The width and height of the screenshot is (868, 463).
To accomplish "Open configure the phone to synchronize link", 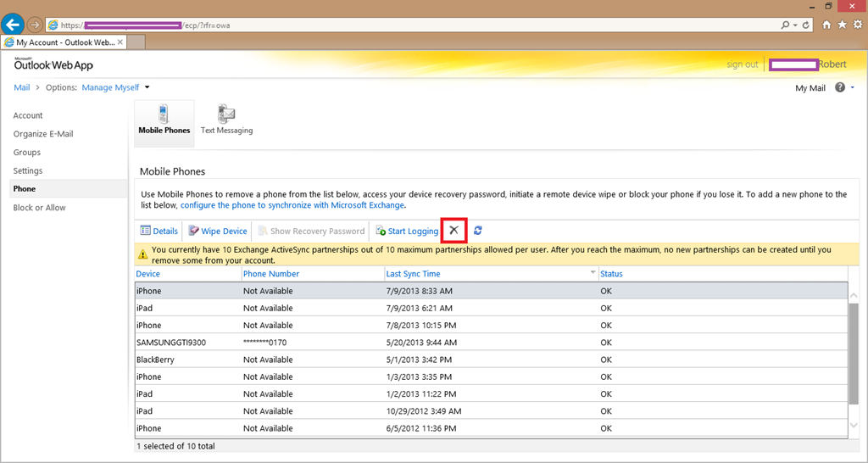I will (x=292, y=205).
